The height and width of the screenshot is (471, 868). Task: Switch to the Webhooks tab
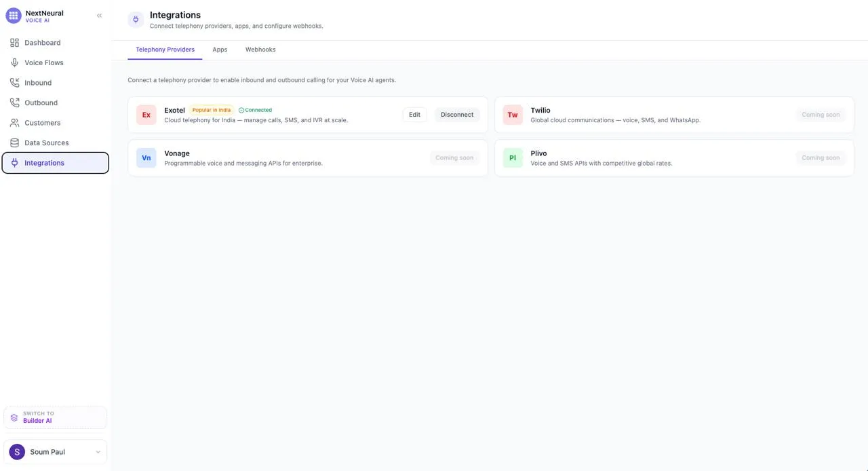(x=260, y=50)
